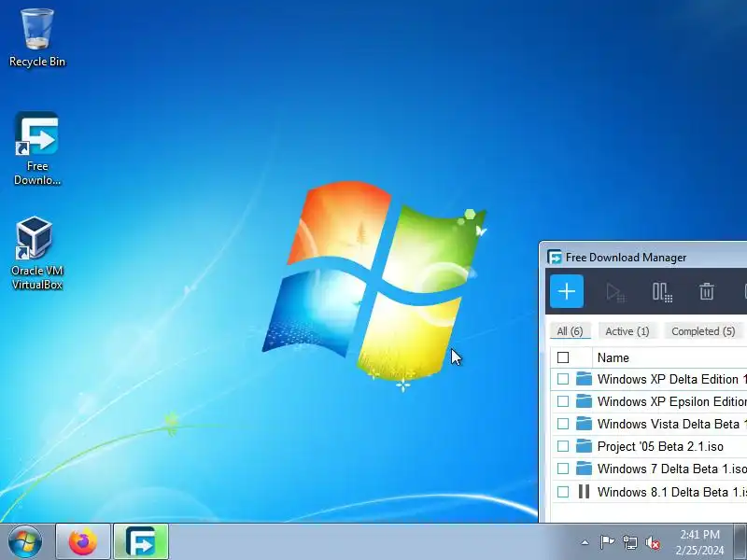Open network status tray icon
Screen dimensions: 747x560
click(630, 542)
